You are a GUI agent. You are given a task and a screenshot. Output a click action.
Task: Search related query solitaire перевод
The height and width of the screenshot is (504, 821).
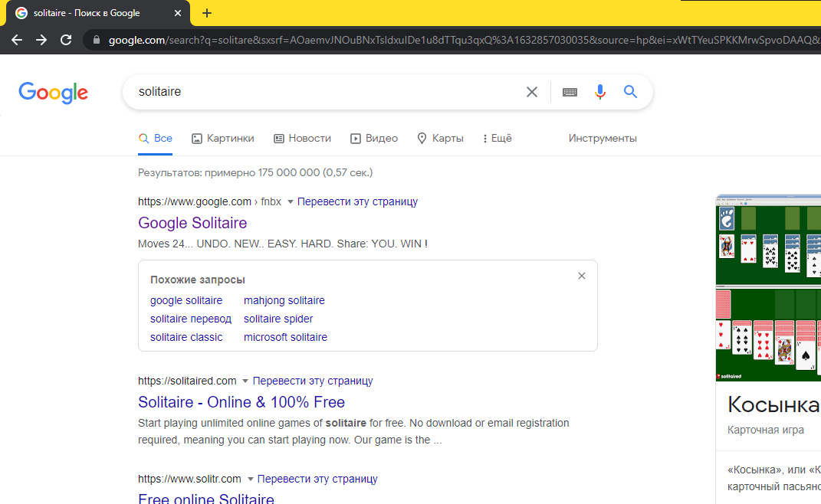(x=191, y=319)
